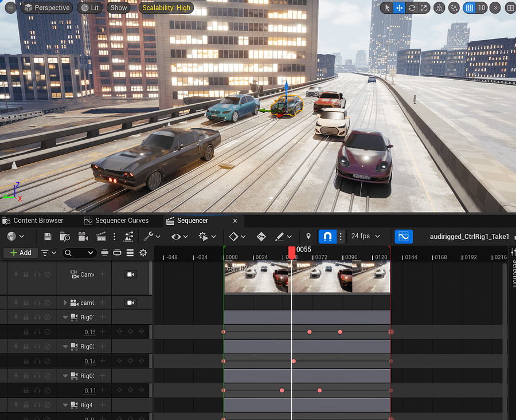Click the audirigged_CtrlRig1_Take1 sequence name

click(469, 237)
